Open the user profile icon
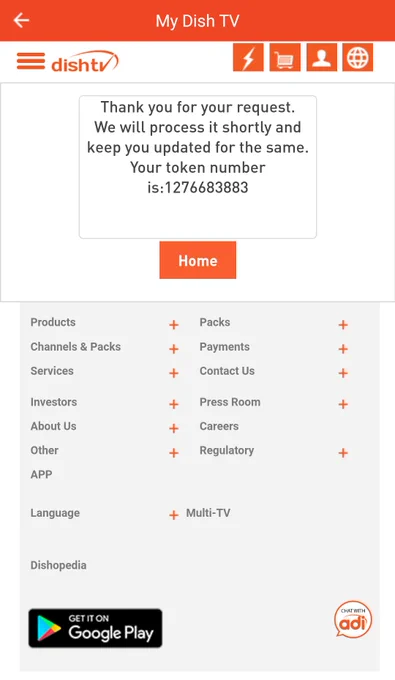Screen dimensions: 395x680 coord(322,57)
